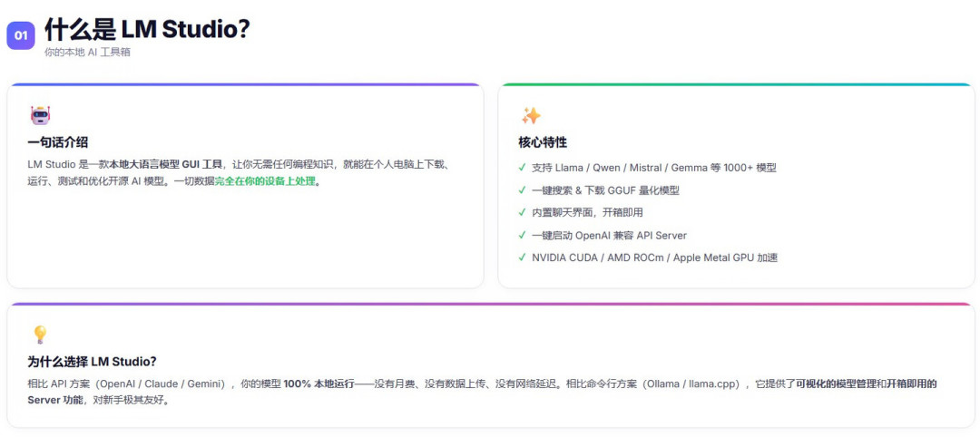Click green text 完全在你的设备上处理
Image resolution: width=980 pixels, height=437 pixels.
coord(266,182)
